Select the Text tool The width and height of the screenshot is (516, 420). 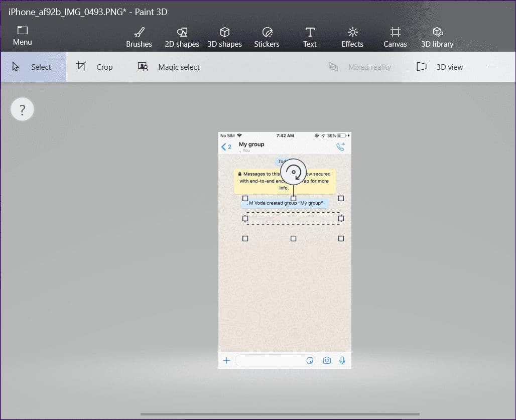[x=310, y=38]
